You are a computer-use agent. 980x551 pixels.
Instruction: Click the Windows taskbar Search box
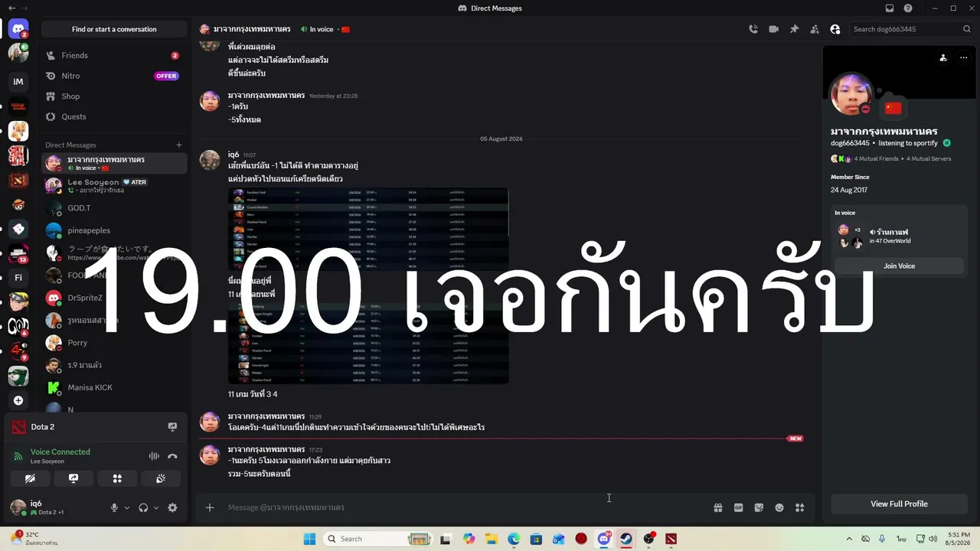(x=378, y=539)
